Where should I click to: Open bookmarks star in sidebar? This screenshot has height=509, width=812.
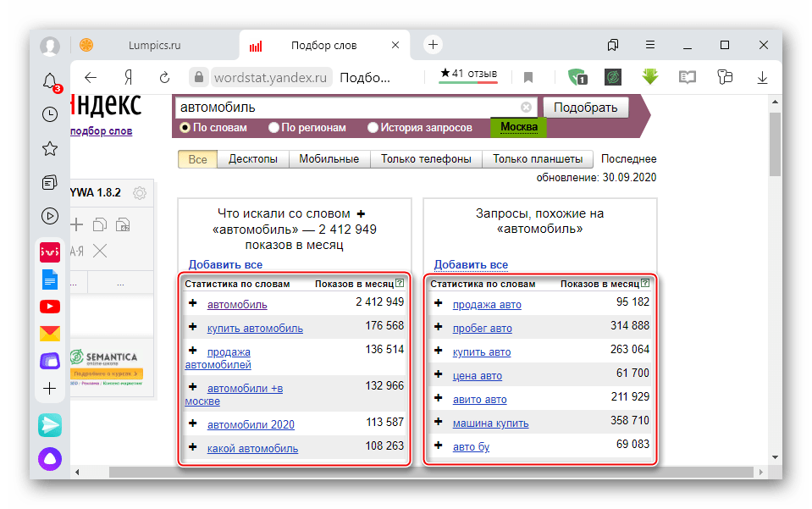tap(50, 148)
